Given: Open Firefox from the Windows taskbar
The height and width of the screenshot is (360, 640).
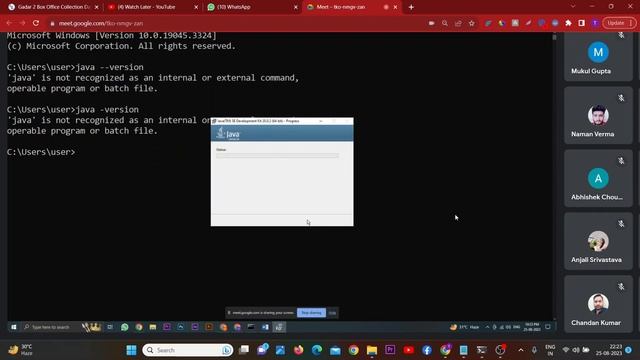Looking at the screenshot, I should (x=299, y=350).
